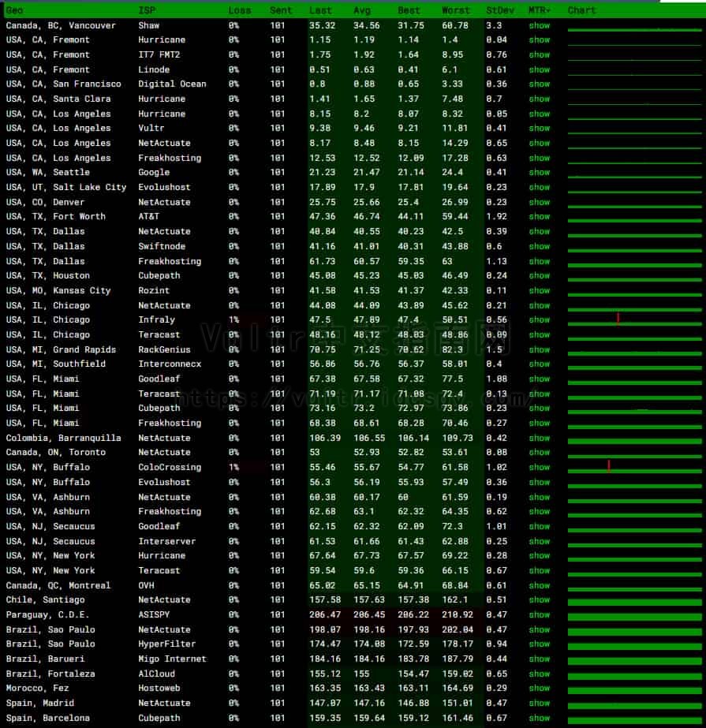Select the 'Spain, Barcelona' geo cell

[48, 718]
